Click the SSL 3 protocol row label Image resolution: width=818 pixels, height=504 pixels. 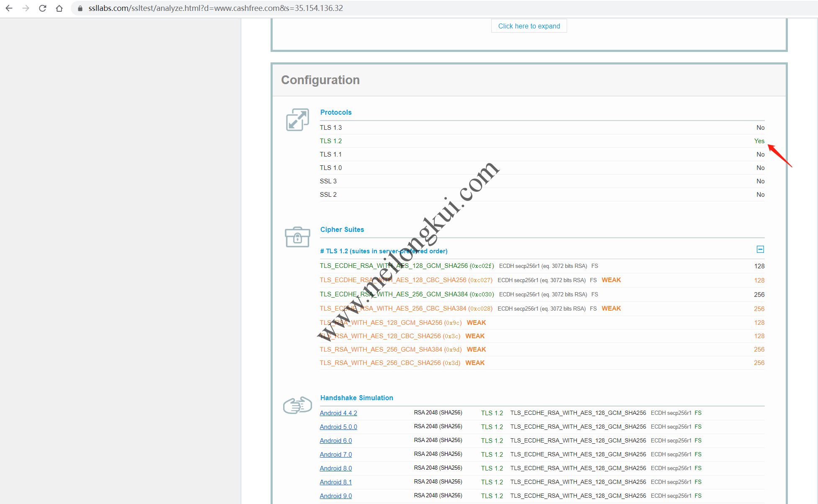coord(328,181)
